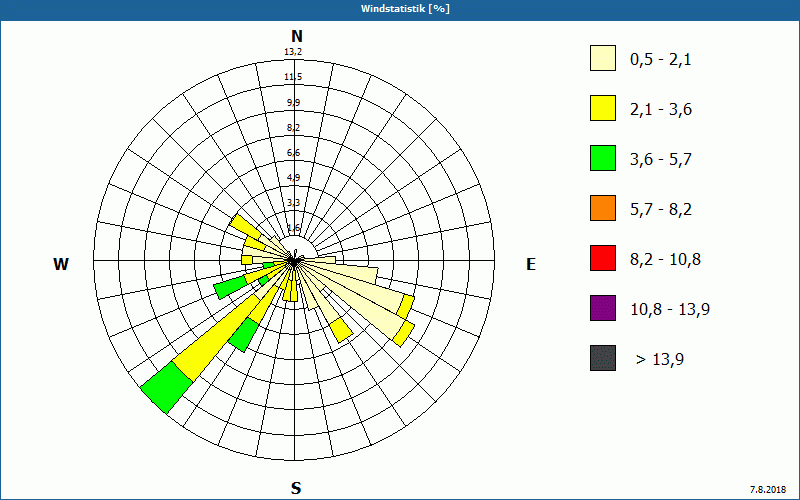This screenshot has width=800, height=500.
Task: Click the S compass label
Action: 296,488
